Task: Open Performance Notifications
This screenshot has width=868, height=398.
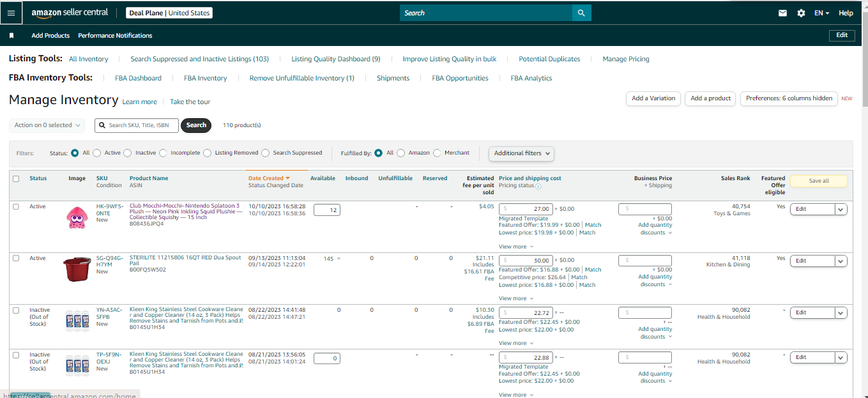Action: pos(115,36)
